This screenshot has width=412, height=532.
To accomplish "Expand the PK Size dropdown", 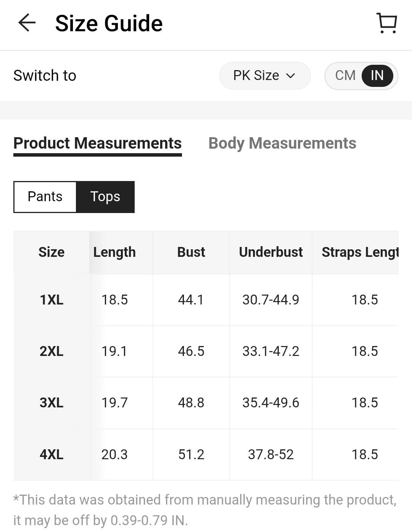I will (265, 75).
